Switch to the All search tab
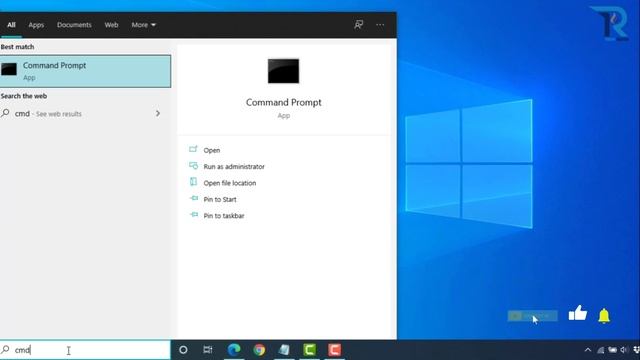Viewport: 640px width, 360px height. [11, 25]
